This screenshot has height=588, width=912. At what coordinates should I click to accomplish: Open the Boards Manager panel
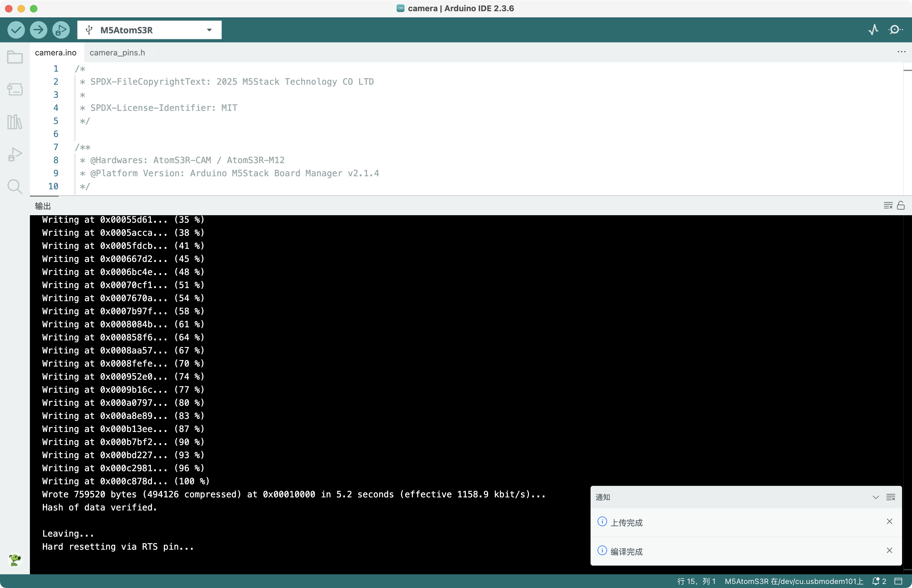click(x=15, y=89)
